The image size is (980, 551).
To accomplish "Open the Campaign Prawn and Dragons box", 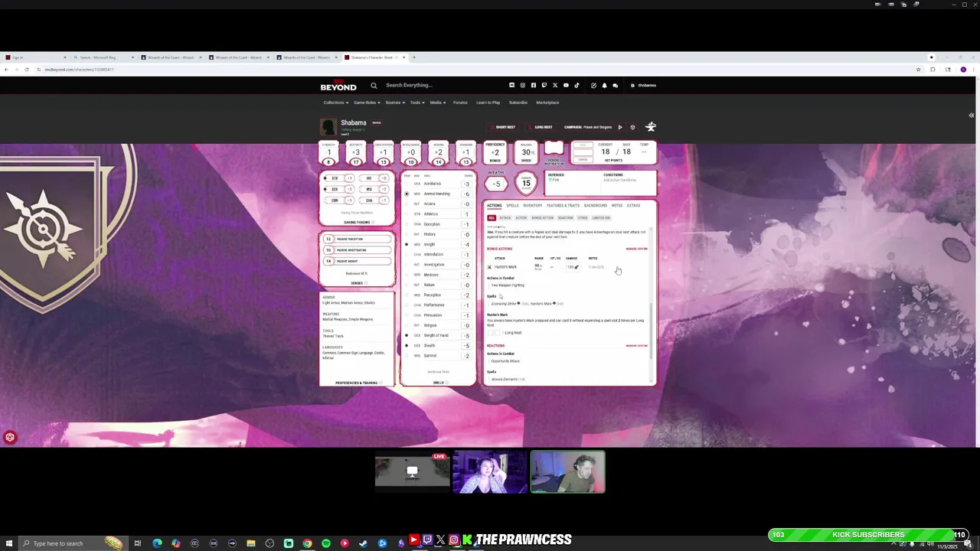I will click(x=588, y=127).
